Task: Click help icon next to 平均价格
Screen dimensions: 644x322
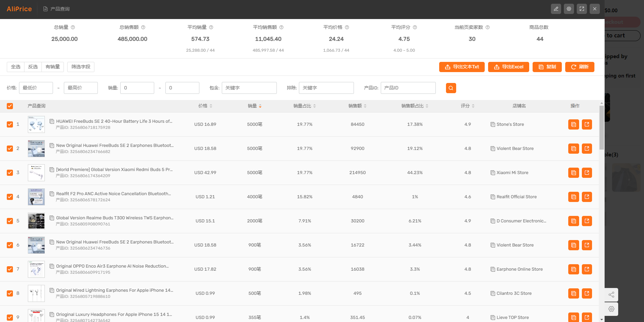Action: coord(347,27)
